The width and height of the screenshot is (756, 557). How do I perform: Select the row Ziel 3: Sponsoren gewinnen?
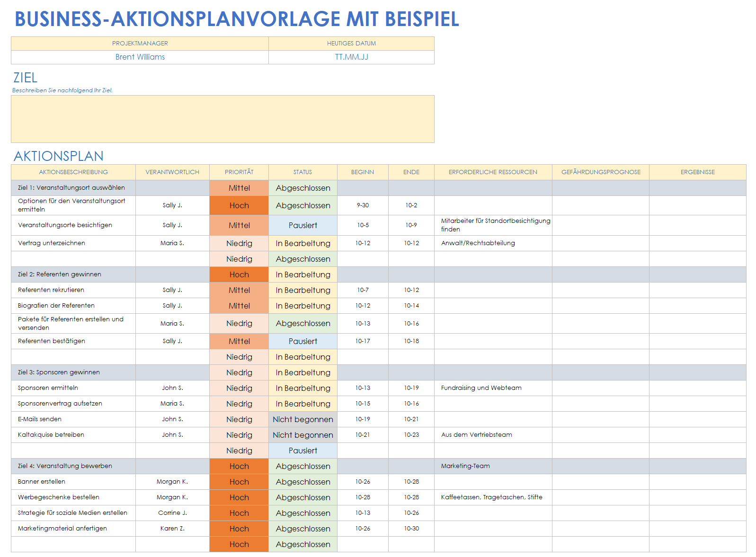click(x=379, y=372)
